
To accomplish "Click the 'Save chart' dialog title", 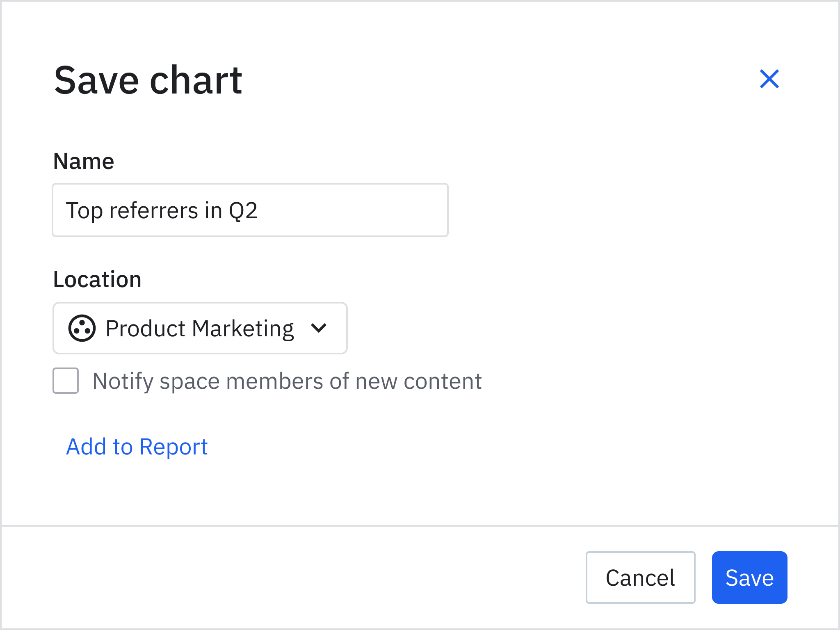I will click(148, 80).
